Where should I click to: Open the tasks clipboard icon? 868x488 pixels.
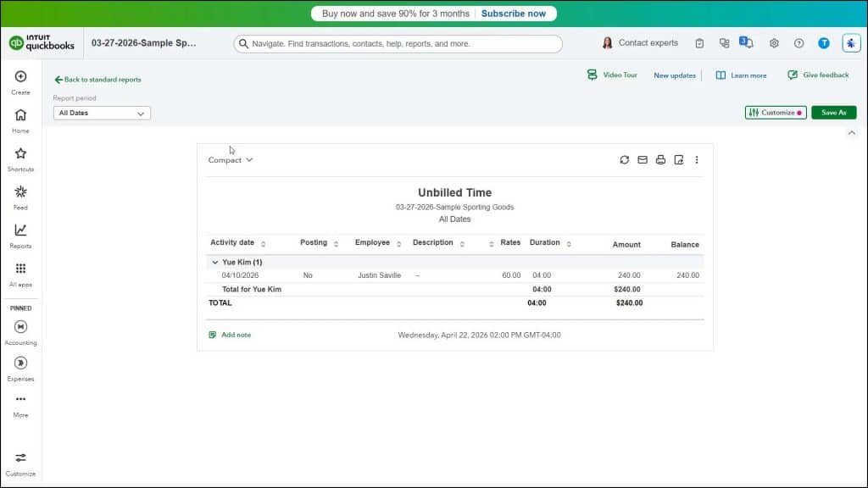pyautogui.click(x=699, y=42)
